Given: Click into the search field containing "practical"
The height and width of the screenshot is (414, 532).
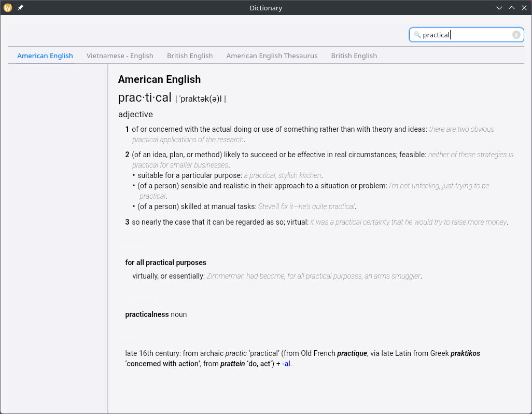Looking at the screenshot, I should click(467, 35).
